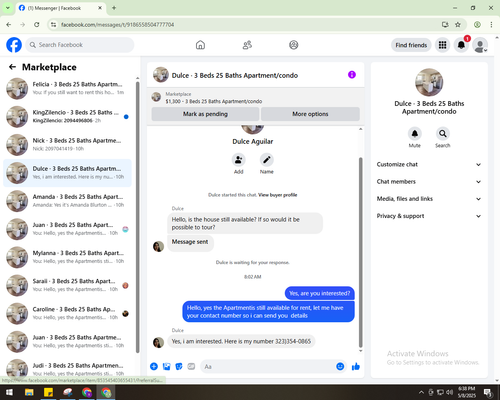Choose a sticker from the composer

179,367
